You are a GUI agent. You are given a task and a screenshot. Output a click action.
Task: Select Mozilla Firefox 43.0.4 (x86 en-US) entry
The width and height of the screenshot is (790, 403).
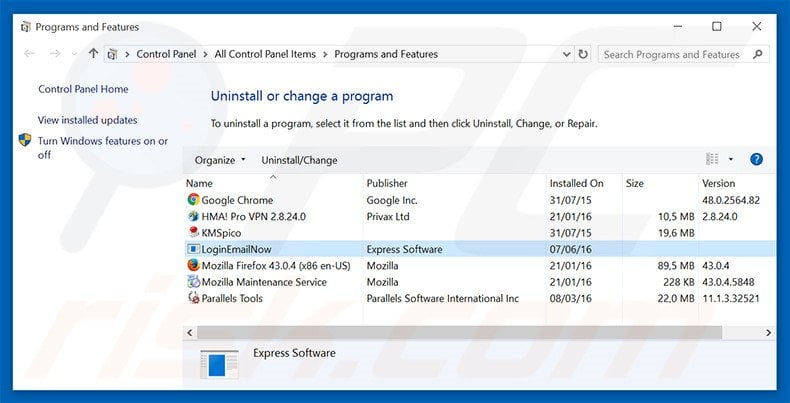click(x=276, y=265)
